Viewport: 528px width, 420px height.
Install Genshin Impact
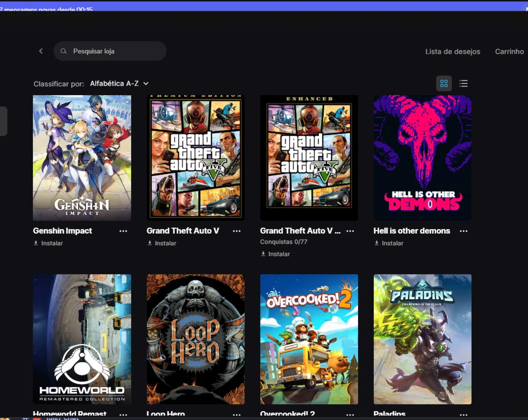coord(48,243)
